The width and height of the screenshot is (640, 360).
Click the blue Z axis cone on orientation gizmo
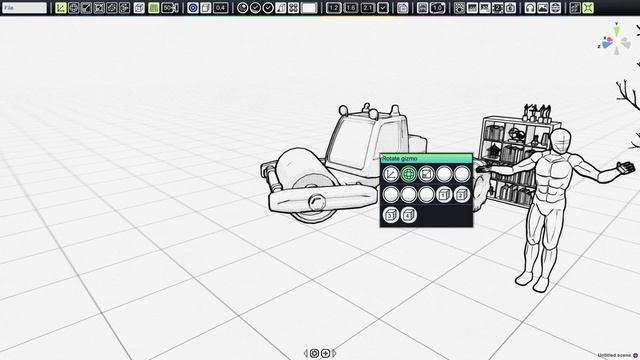607,44
